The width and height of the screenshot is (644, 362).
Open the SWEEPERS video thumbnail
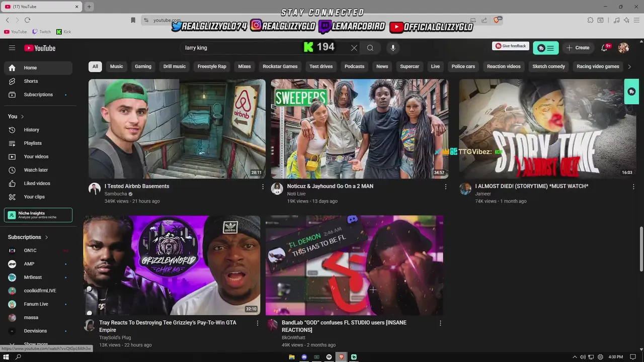pyautogui.click(x=360, y=129)
